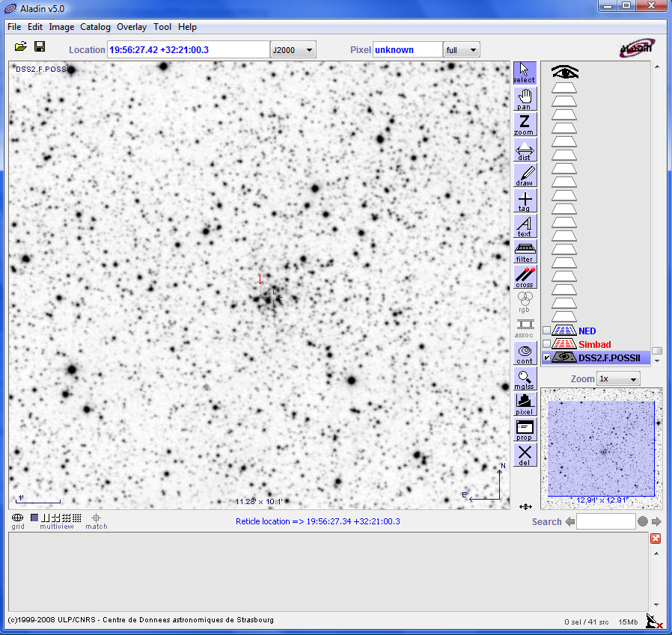
Task: Delete plane with del tool
Action: pos(525,455)
